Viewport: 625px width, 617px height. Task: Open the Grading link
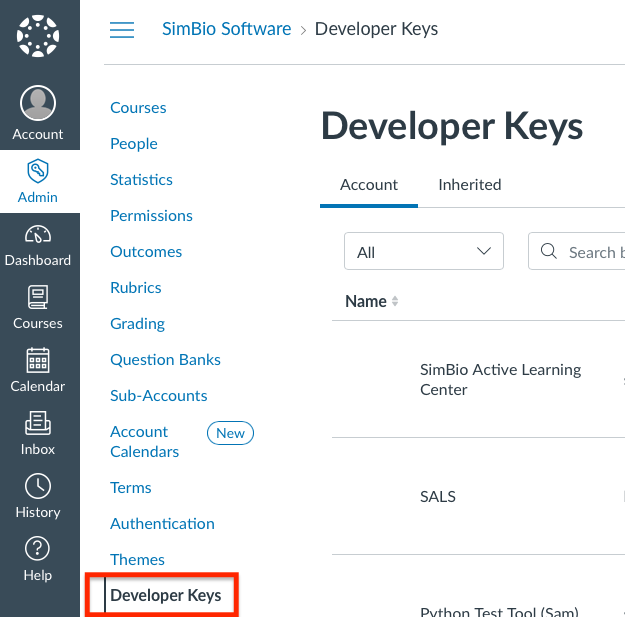click(137, 324)
